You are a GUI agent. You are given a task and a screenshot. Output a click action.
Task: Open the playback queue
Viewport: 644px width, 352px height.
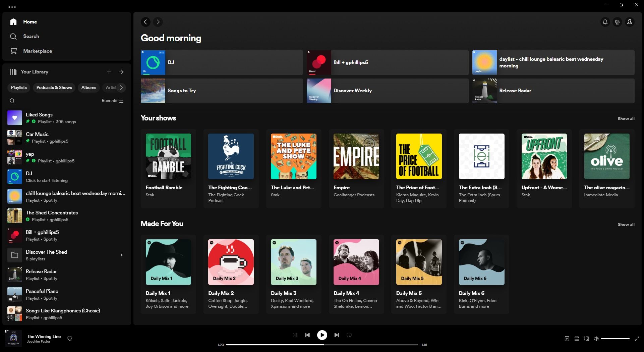click(577, 339)
